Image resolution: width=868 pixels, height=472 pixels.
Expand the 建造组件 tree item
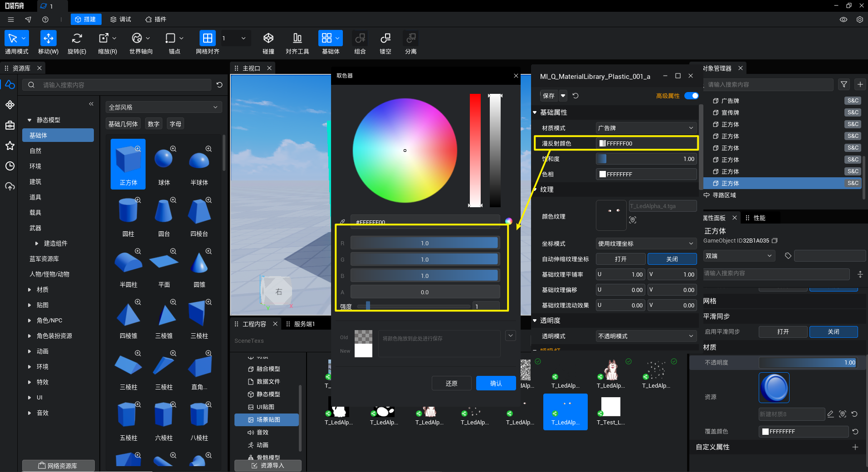tap(37, 243)
